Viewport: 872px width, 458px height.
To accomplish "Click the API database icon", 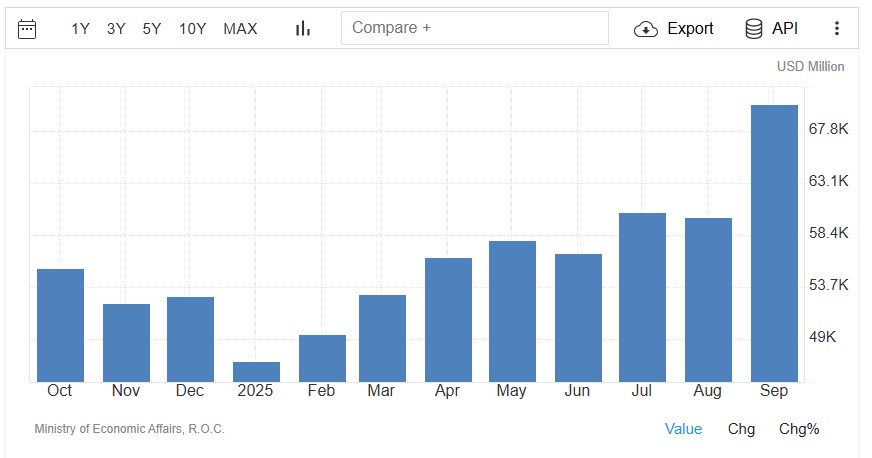I will coord(754,29).
